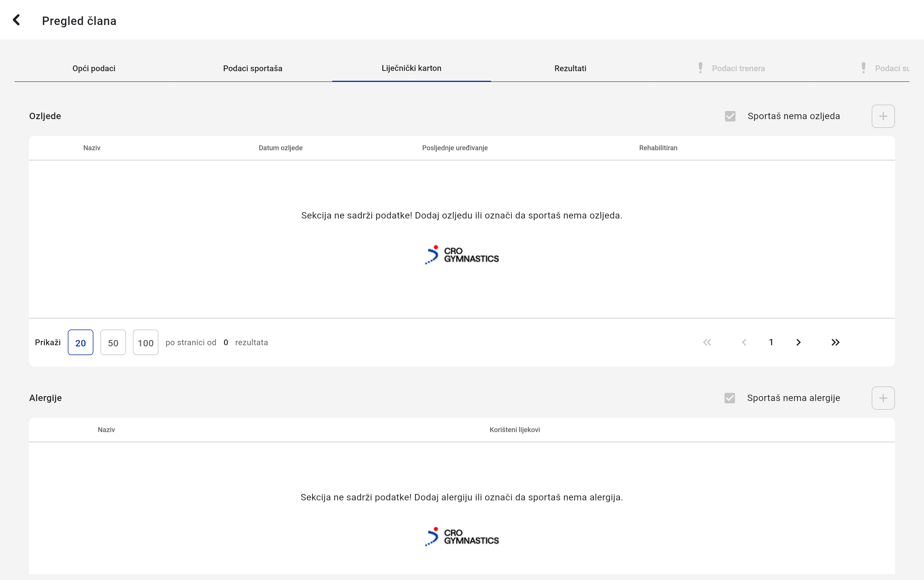The image size is (924, 580).
Task: Toggle the Sportaš nema ozljeda checkbox
Action: click(730, 116)
